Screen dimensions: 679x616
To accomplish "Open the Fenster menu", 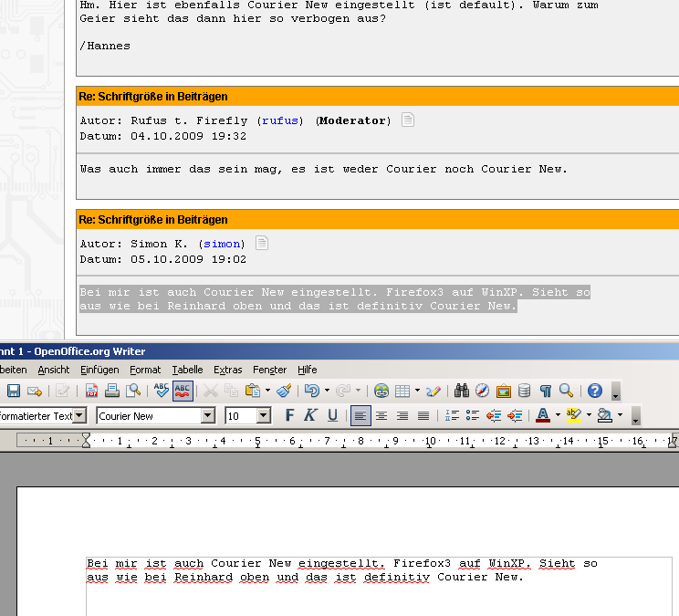I will click(x=270, y=370).
